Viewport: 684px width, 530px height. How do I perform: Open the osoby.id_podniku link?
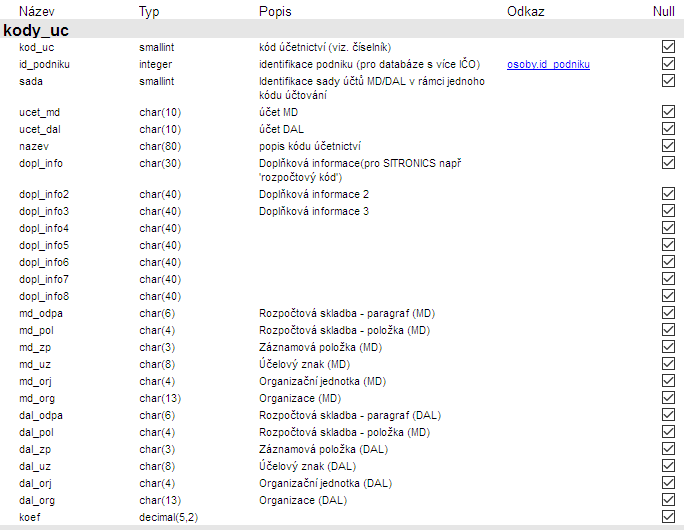click(548, 65)
